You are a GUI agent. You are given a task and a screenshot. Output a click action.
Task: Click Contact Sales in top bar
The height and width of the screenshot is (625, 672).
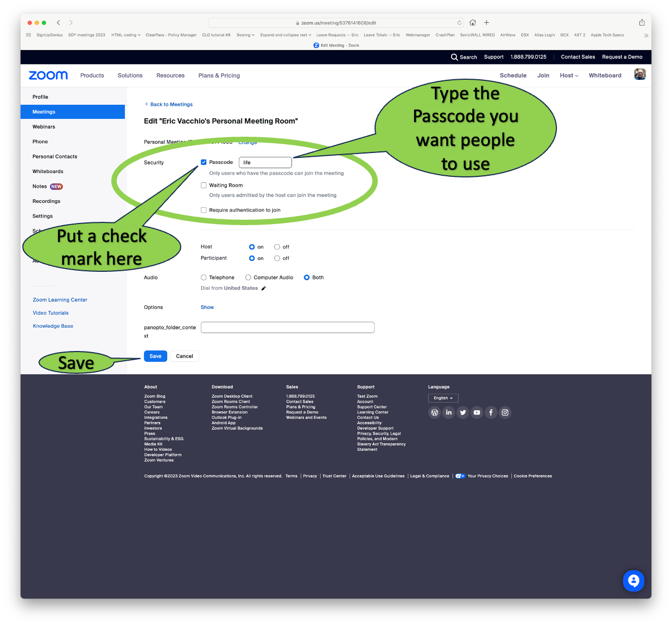click(578, 57)
